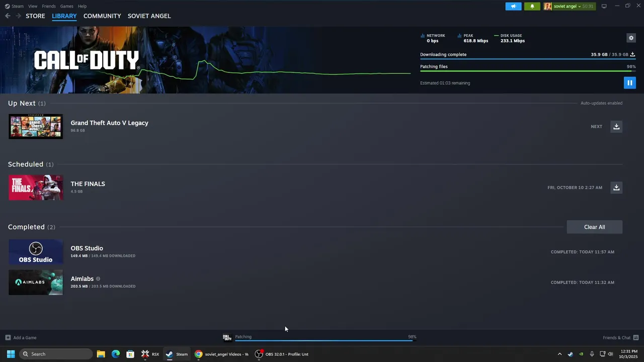Open the notifications bell
This screenshot has width=644, height=362.
tap(532, 6)
